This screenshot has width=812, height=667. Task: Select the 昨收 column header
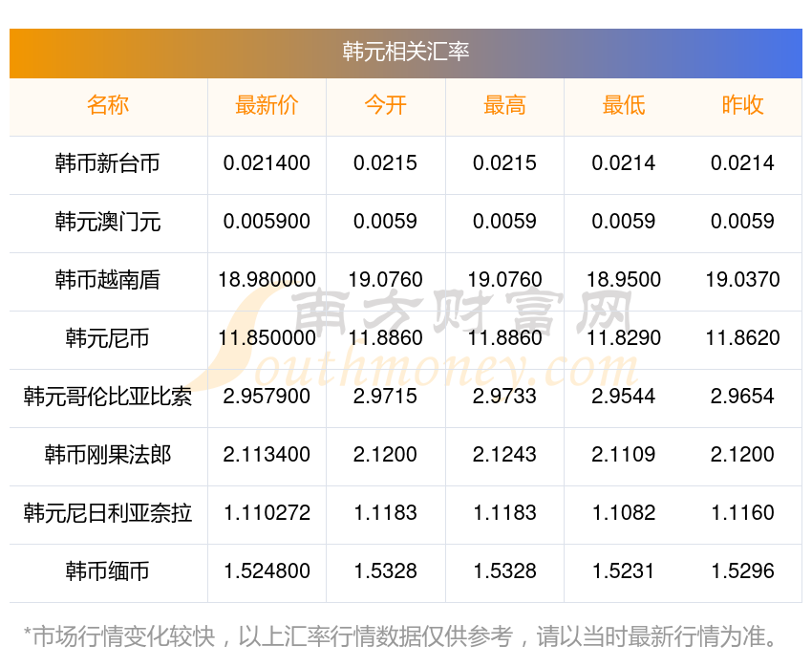[x=742, y=105]
